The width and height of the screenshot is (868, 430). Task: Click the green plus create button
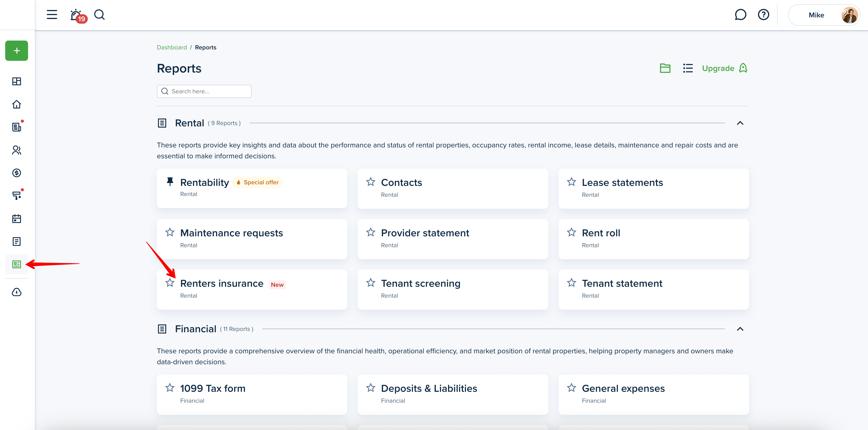tap(17, 51)
